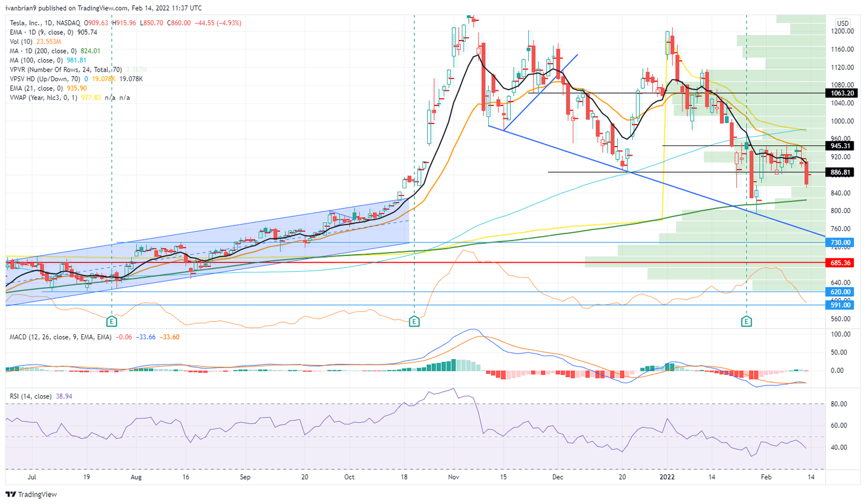Screen dimensions: 866x504
Task: Click the RSI value 38.94
Action: coord(64,396)
